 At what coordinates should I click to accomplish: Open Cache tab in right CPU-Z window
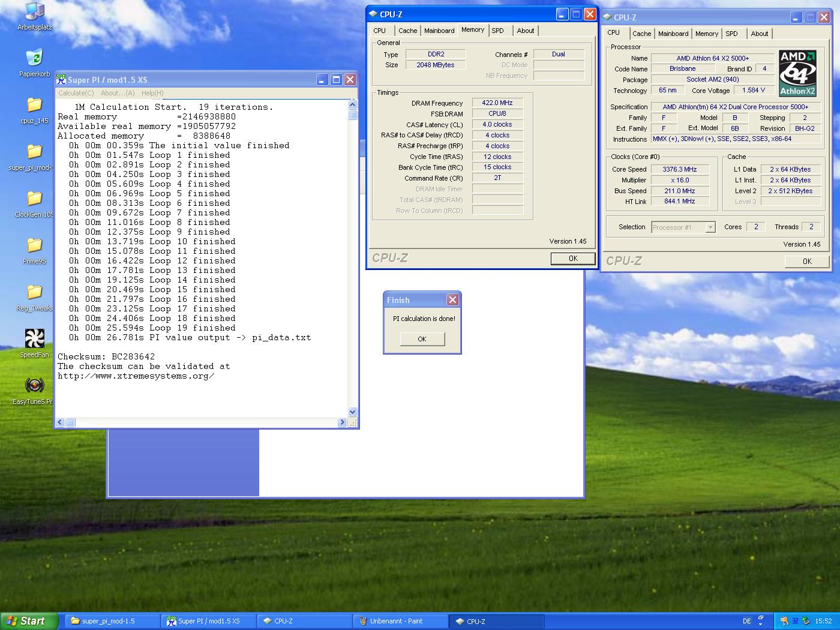click(x=641, y=34)
